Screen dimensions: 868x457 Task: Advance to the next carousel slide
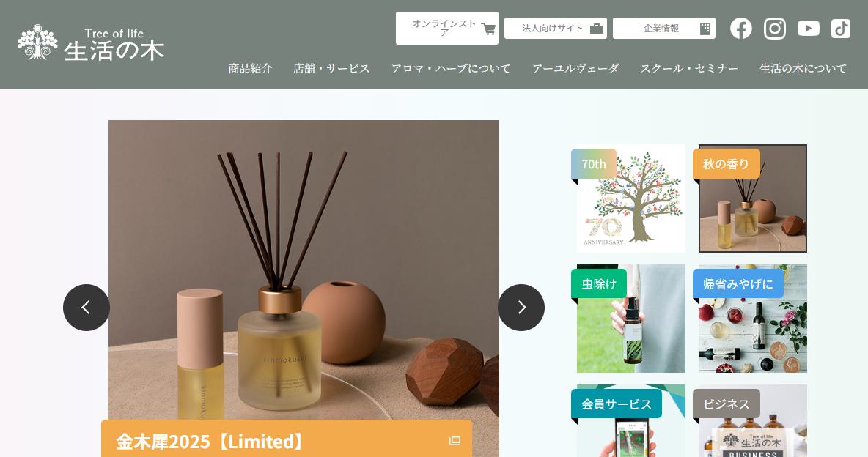tap(521, 308)
